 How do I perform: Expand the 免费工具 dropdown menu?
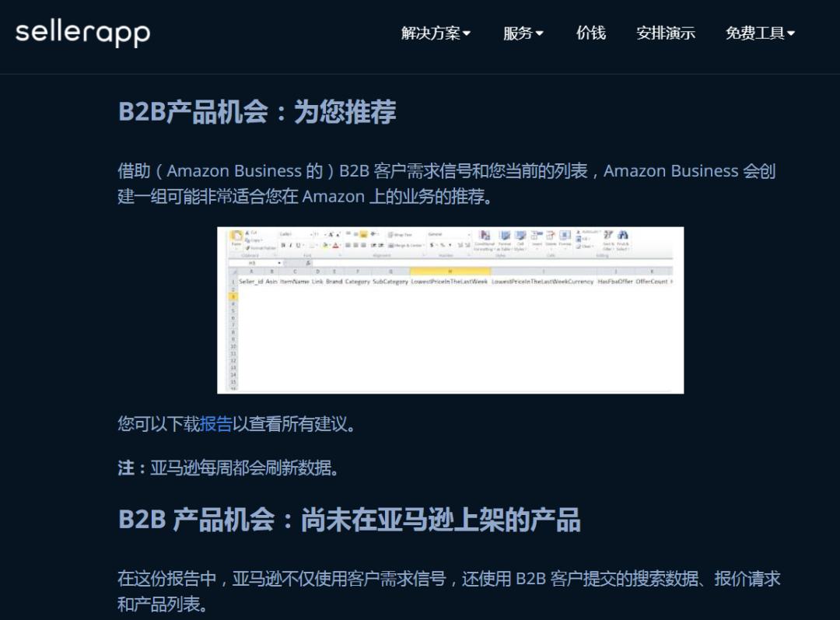click(x=760, y=33)
